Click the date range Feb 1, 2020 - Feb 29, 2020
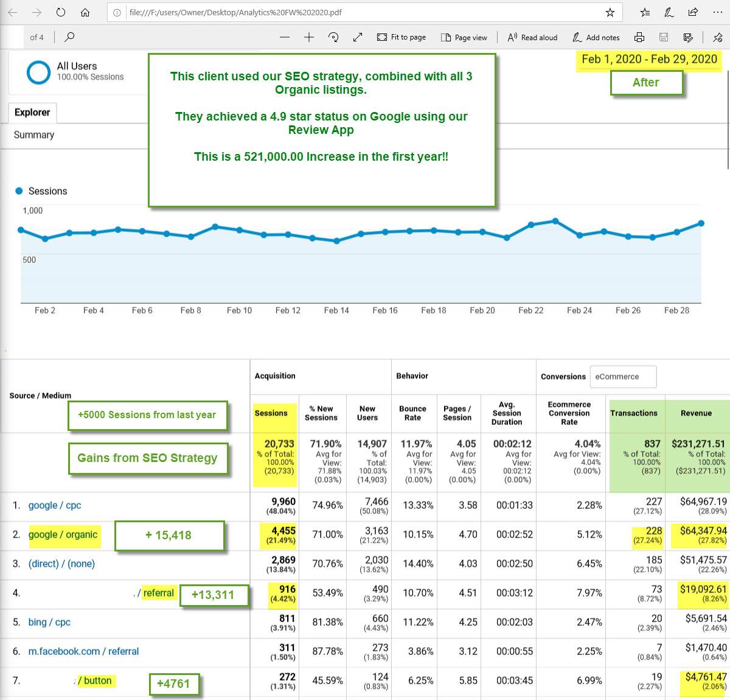Image resolution: width=730 pixels, height=700 pixels. tap(649, 59)
